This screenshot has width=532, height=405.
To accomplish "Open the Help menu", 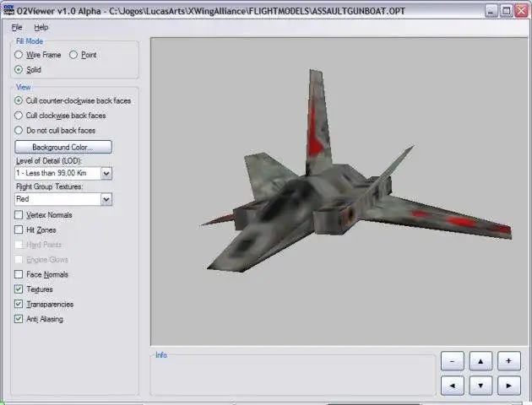I will point(41,27).
